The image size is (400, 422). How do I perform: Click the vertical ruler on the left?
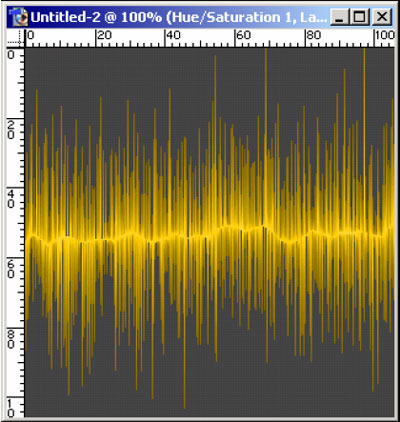pyautogui.click(x=16, y=232)
